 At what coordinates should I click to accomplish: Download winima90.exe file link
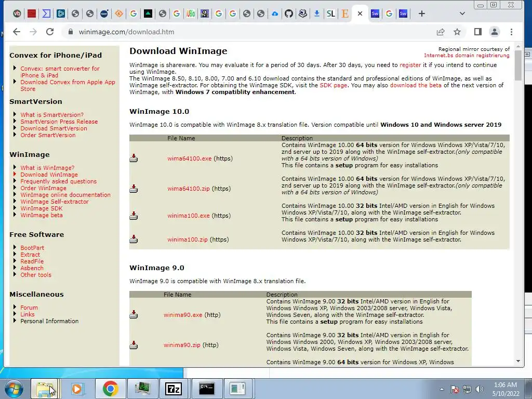coord(183,315)
